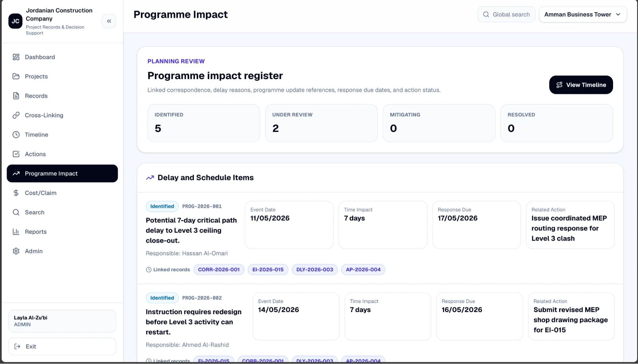Click Response Due 17/05/2026
638x364 pixels.
pos(476,225)
